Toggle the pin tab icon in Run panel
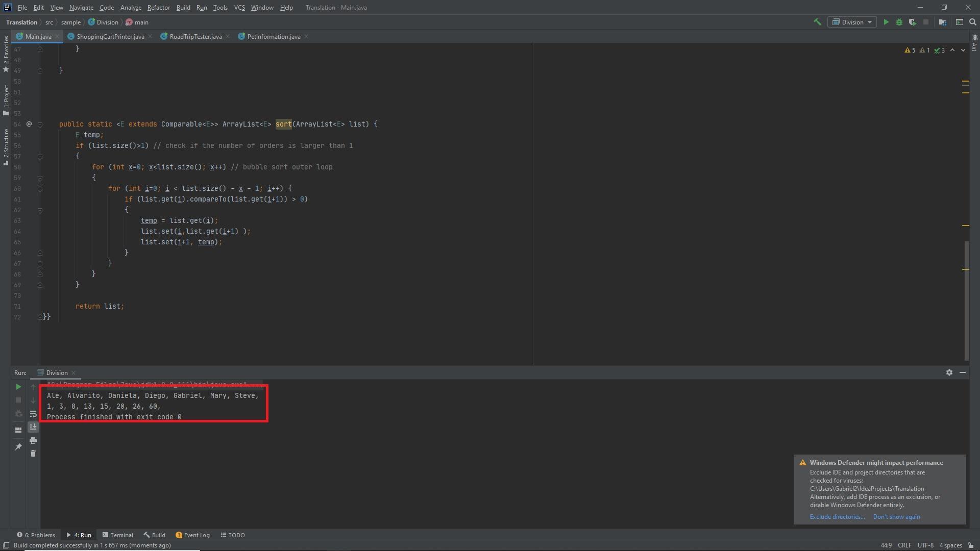 [18, 447]
